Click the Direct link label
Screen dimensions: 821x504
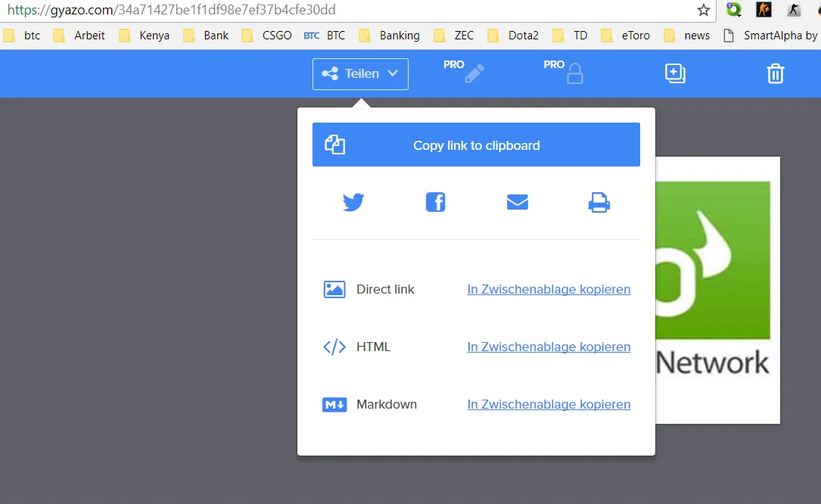click(385, 289)
